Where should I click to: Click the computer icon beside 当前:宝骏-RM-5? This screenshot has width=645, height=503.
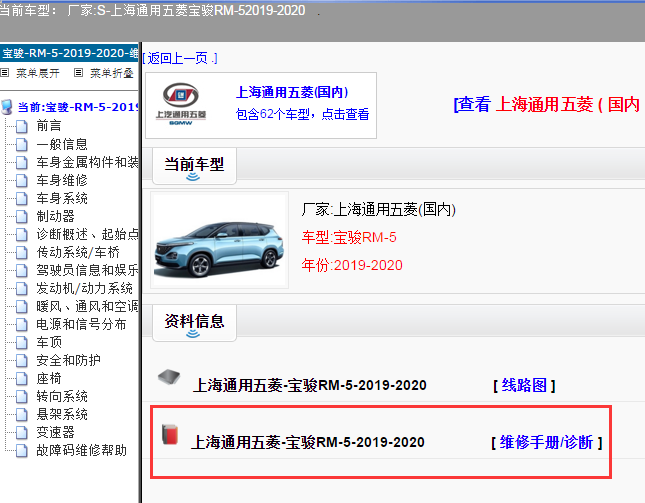pyautogui.click(x=7, y=107)
